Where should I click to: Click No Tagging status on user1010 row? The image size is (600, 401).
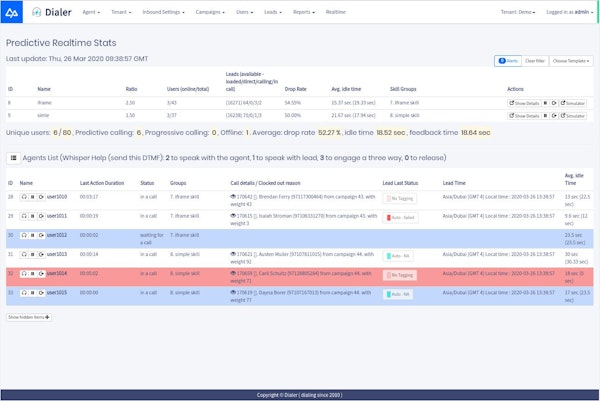pyautogui.click(x=399, y=199)
